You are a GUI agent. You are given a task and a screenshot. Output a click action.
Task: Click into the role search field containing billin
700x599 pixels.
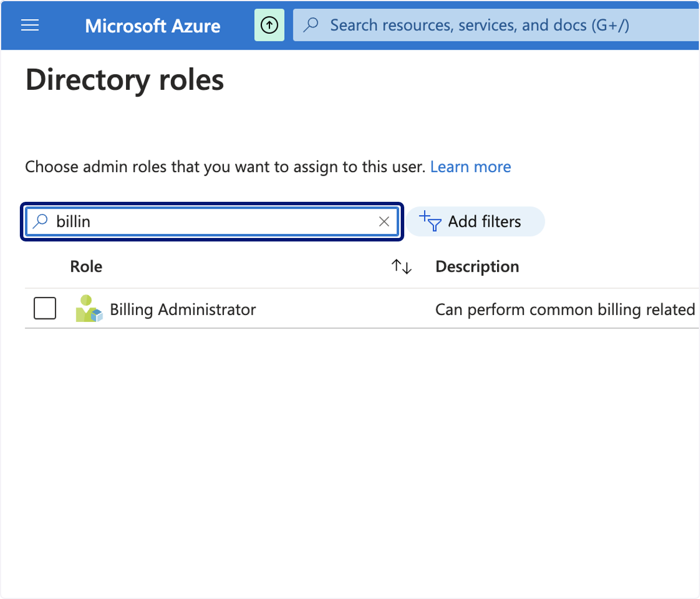(x=212, y=222)
